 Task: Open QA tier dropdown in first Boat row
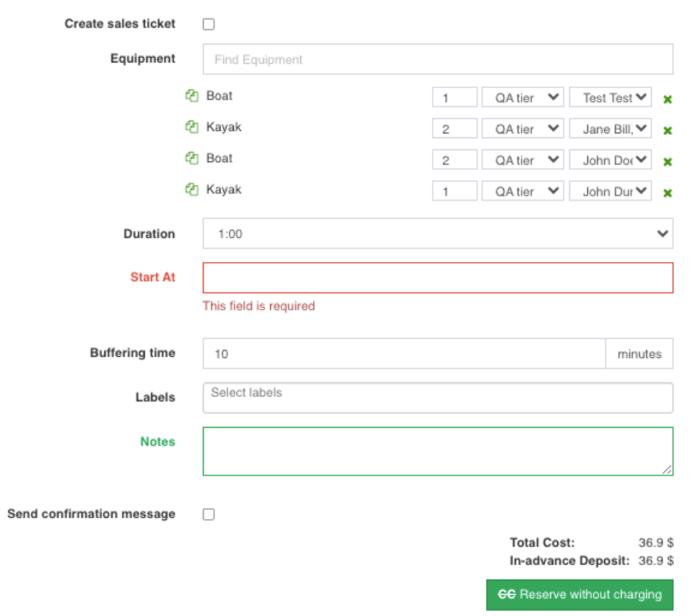tap(522, 98)
